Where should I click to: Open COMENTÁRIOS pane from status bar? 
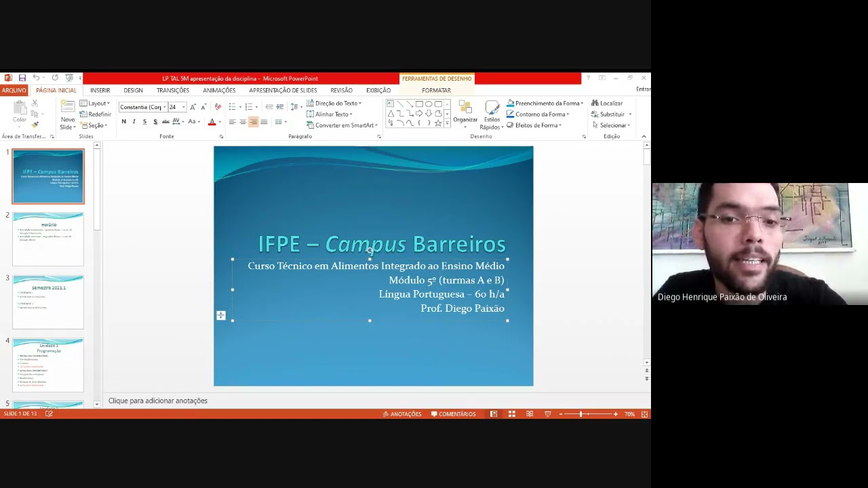click(454, 414)
